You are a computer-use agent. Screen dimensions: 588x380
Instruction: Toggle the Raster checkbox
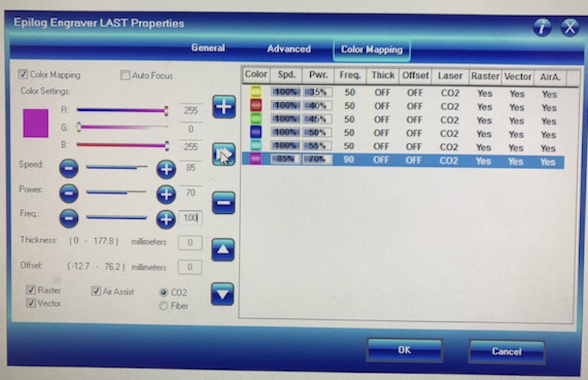tap(31, 290)
